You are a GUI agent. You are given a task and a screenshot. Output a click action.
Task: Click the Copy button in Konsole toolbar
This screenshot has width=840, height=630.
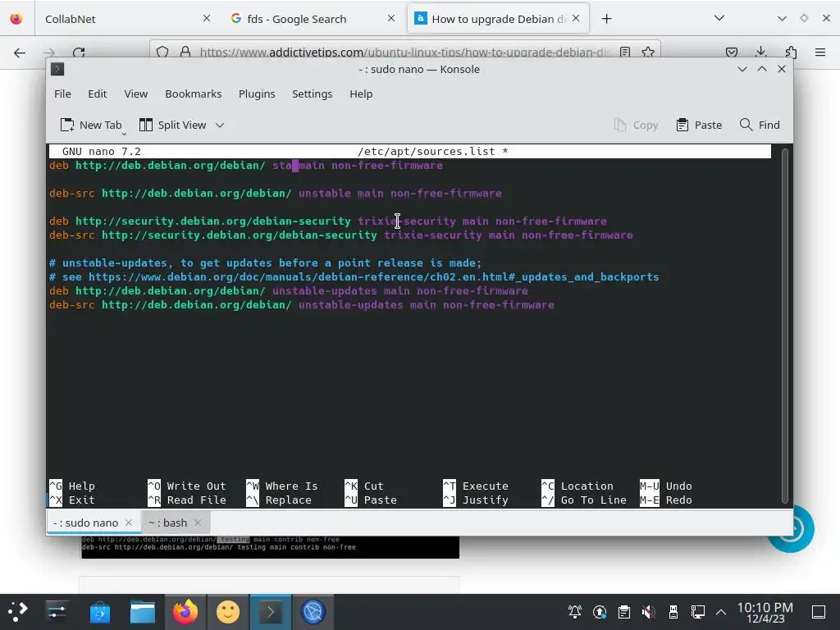tap(636, 125)
